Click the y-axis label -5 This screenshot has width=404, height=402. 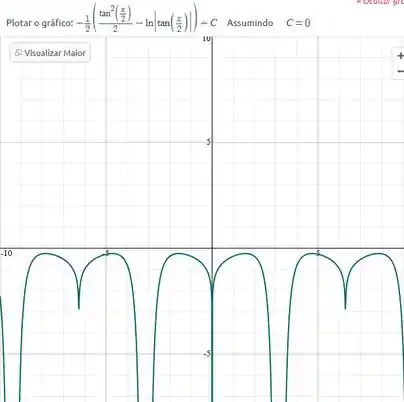207,354
